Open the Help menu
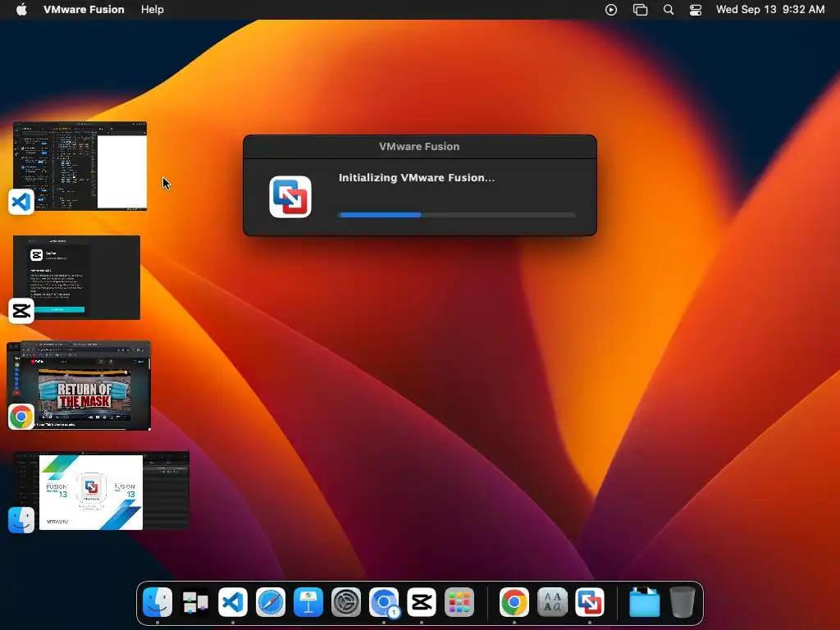The image size is (840, 630). click(x=152, y=10)
